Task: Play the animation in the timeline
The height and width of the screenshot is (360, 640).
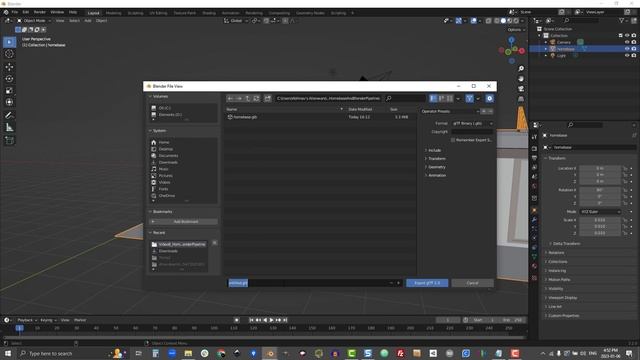Action: [272, 320]
